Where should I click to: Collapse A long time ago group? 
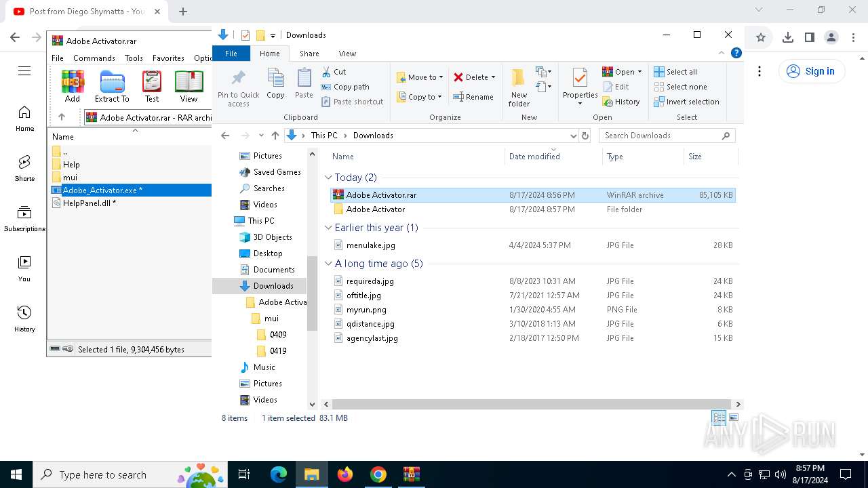click(x=329, y=264)
